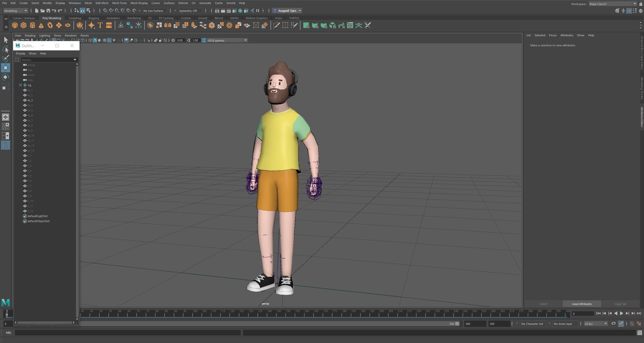Open the Modeling menu set dropdown
The height and width of the screenshot is (343, 644).
tap(16, 11)
